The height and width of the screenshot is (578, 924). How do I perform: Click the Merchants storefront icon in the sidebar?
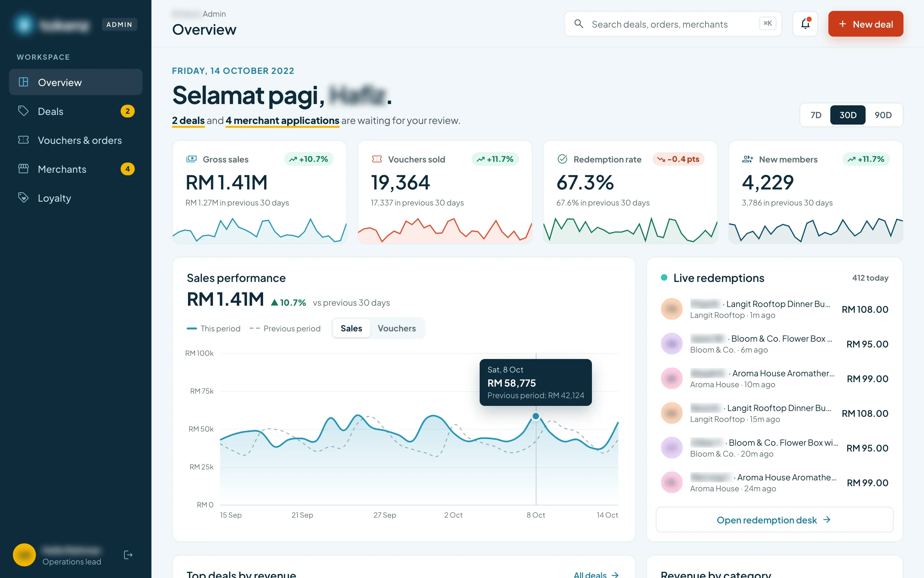(23, 169)
